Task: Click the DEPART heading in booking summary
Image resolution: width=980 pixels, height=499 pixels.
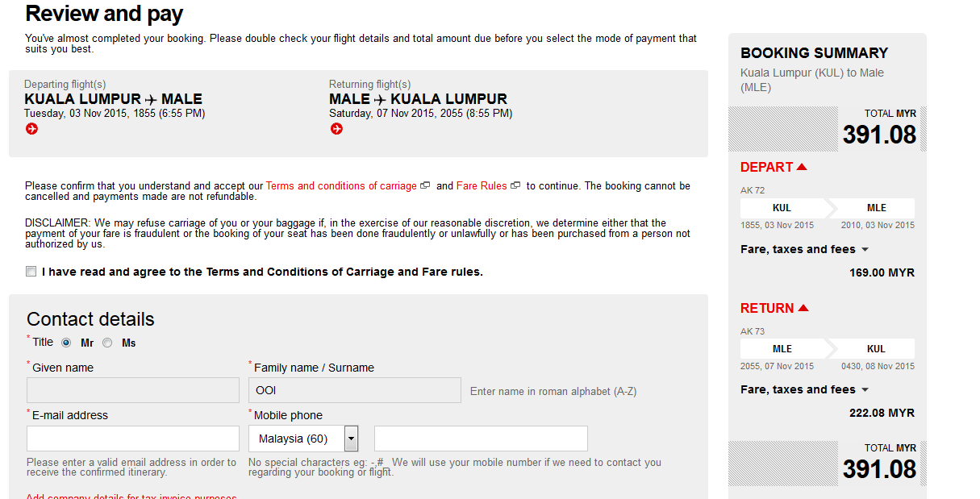Action: 767,167
